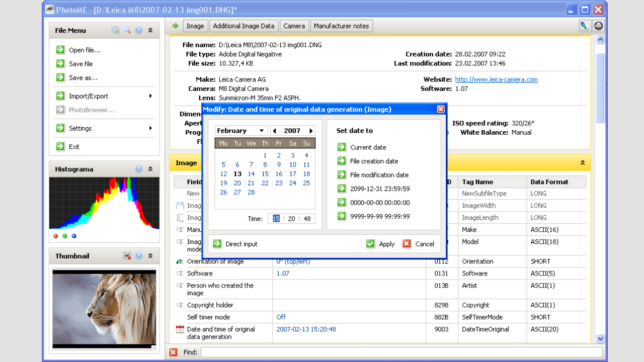The image size is (644, 362).
Task: Click the magnifier search icon in File Menu header
Action: pos(127,30)
